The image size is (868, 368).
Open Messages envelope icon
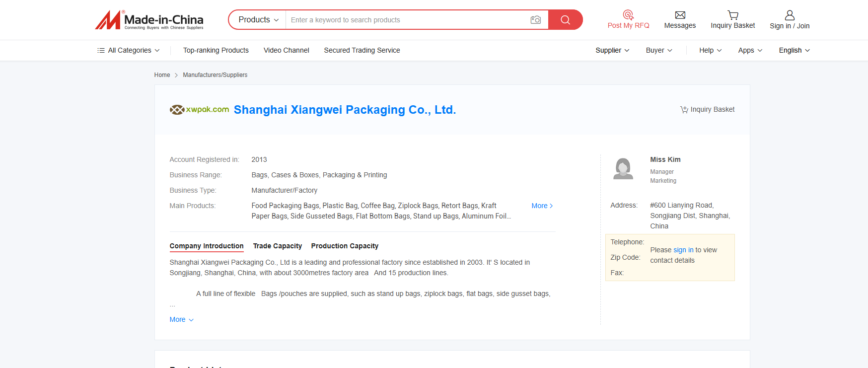(x=680, y=15)
